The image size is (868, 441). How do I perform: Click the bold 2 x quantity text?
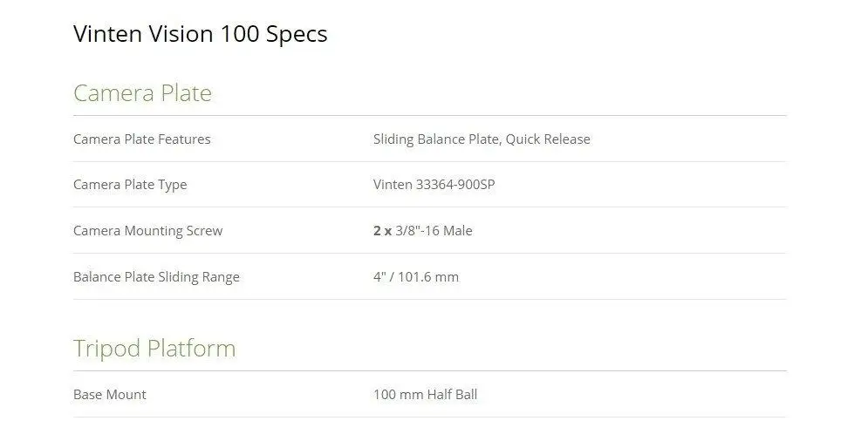coord(382,231)
